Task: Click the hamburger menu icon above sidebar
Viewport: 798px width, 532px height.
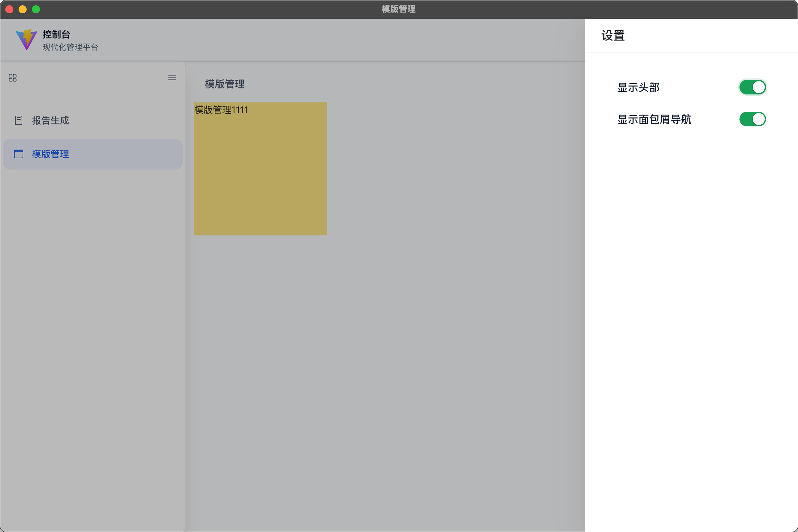Action: pos(172,78)
